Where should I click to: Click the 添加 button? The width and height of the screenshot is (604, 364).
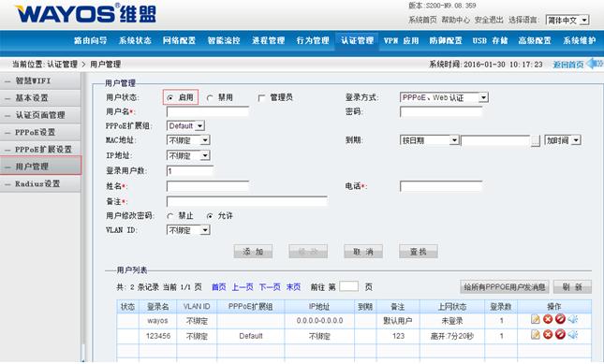(253, 252)
